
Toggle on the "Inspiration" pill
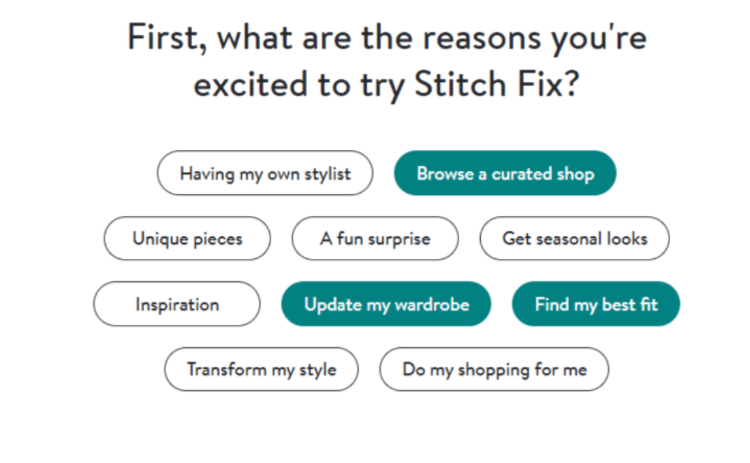pyautogui.click(x=177, y=304)
